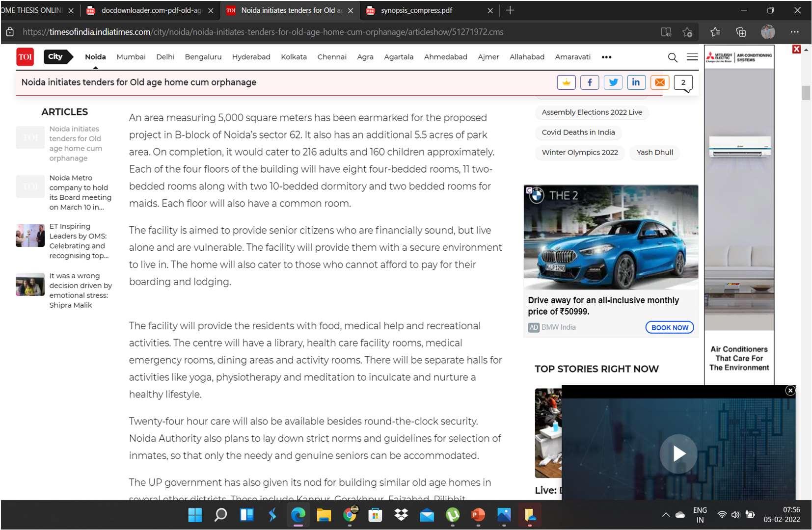Open browser Collections icon
Image resolution: width=812 pixels, height=530 pixels.
point(741,32)
